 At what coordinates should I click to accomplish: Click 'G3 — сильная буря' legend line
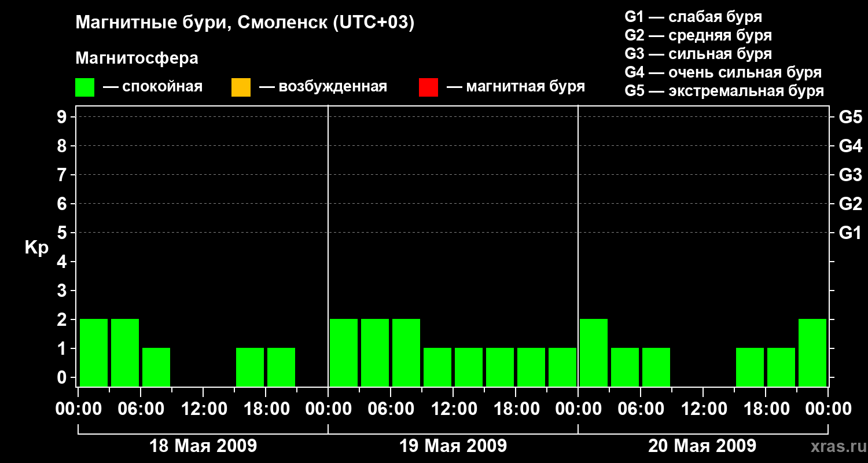click(698, 54)
